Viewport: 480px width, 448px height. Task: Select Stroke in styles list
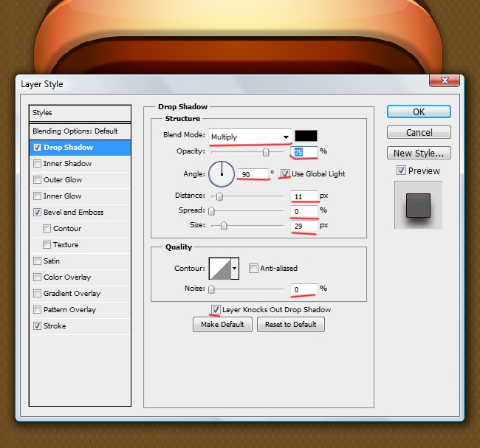point(55,326)
